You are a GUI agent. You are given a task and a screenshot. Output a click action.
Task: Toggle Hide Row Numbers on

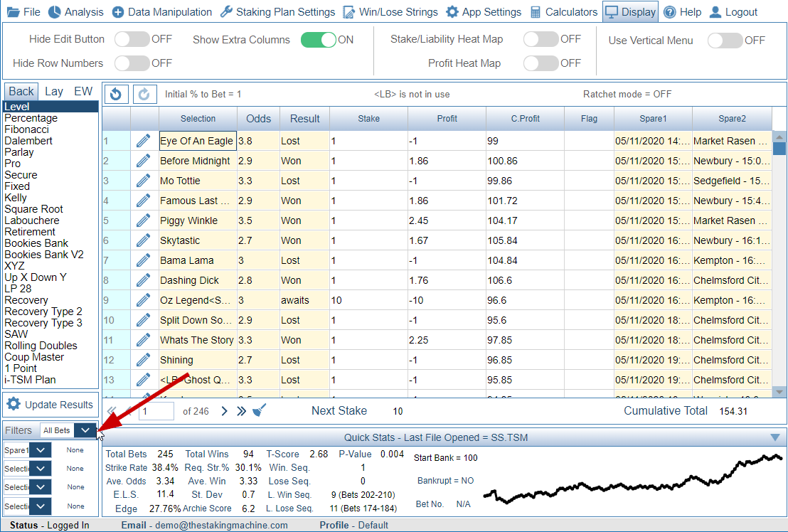(x=132, y=63)
